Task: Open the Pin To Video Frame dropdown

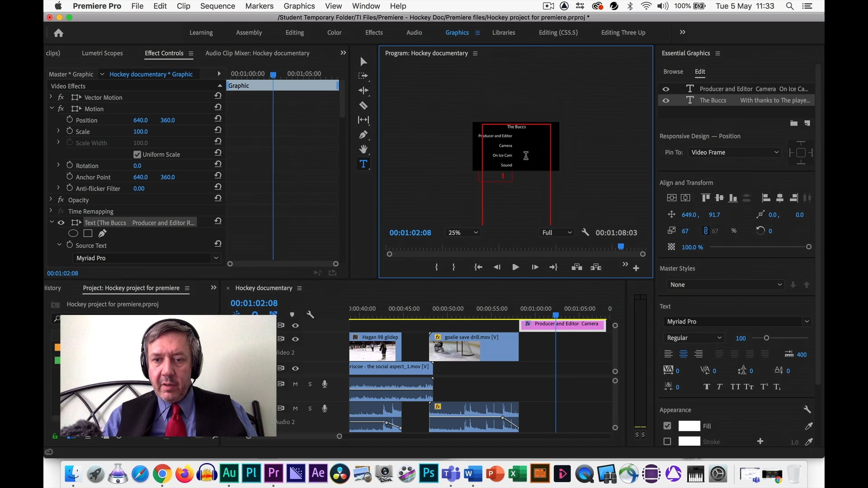Action: 734,152
